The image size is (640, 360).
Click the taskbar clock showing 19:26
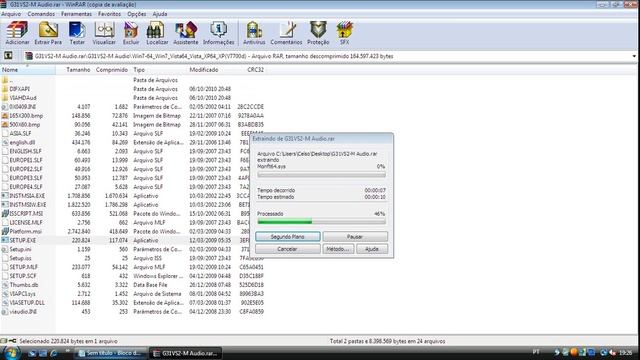point(625,352)
